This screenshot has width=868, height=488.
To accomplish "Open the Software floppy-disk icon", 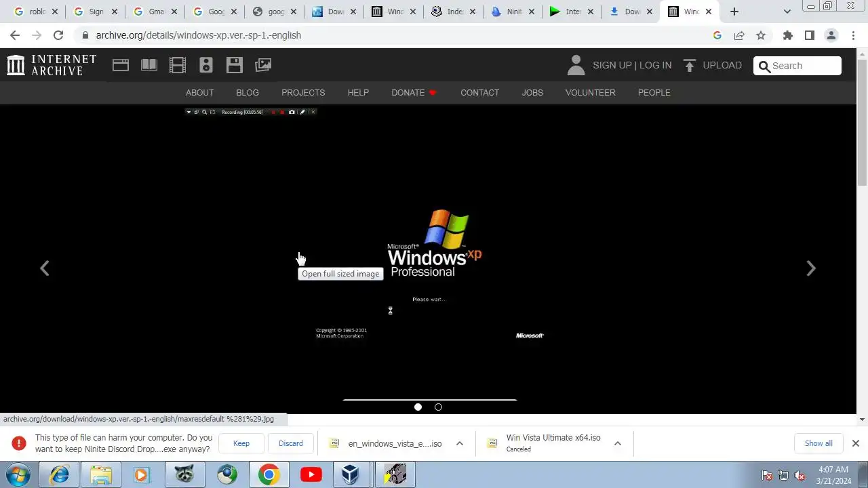I will coord(235,65).
